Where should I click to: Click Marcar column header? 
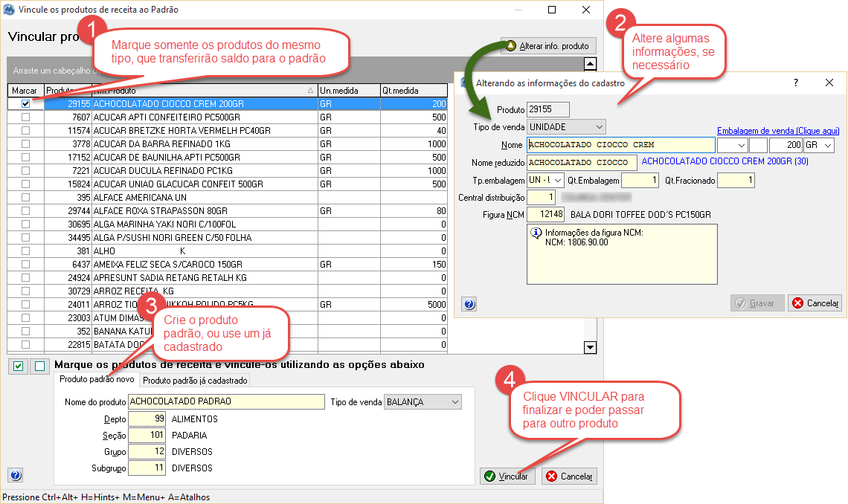[25, 90]
